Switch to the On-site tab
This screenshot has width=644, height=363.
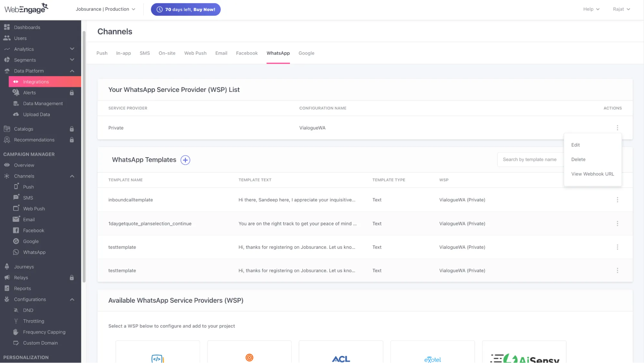[x=167, y=53]
